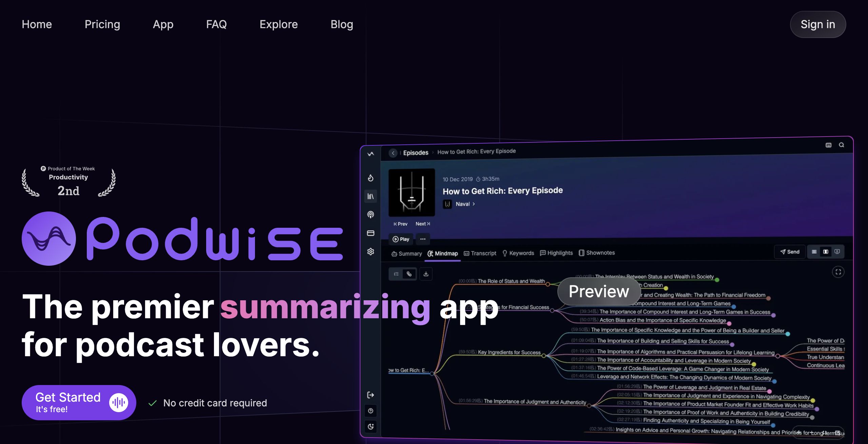Download the mindmap

426,274
